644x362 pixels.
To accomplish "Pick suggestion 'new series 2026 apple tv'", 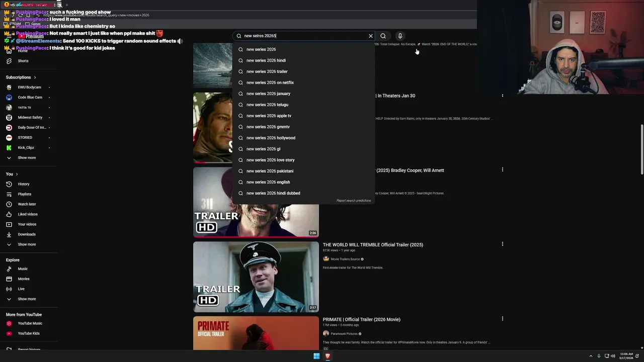I will click(304, 116).
